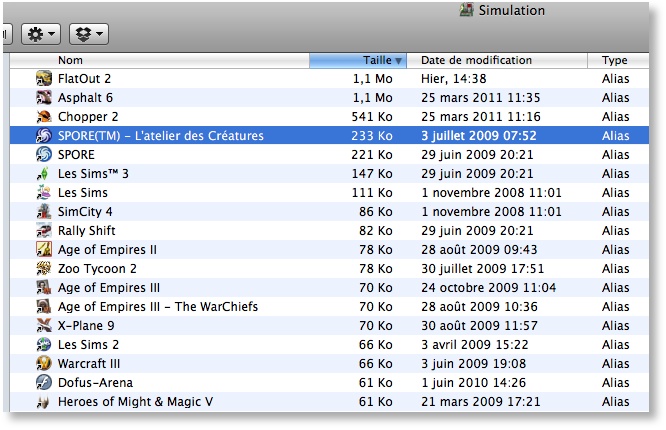The height and width of the screenshot is (430, 666).
Task: Click the 82 Ko size value
Action: tap(375, 230)
